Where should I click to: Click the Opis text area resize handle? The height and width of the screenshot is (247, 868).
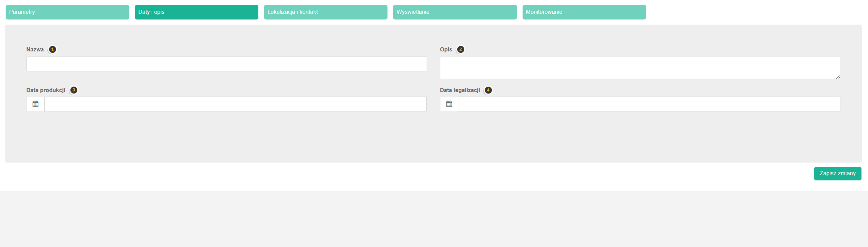coord(838,77)
